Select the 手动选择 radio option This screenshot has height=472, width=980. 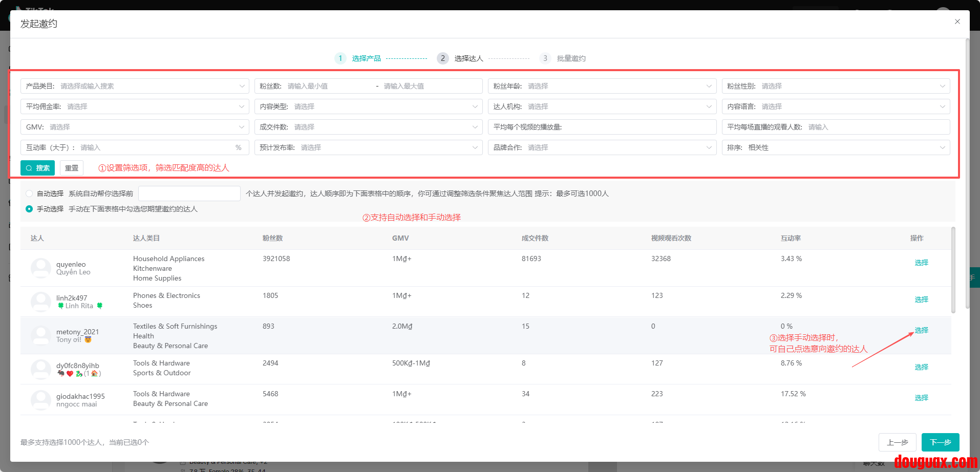[29, 209]
